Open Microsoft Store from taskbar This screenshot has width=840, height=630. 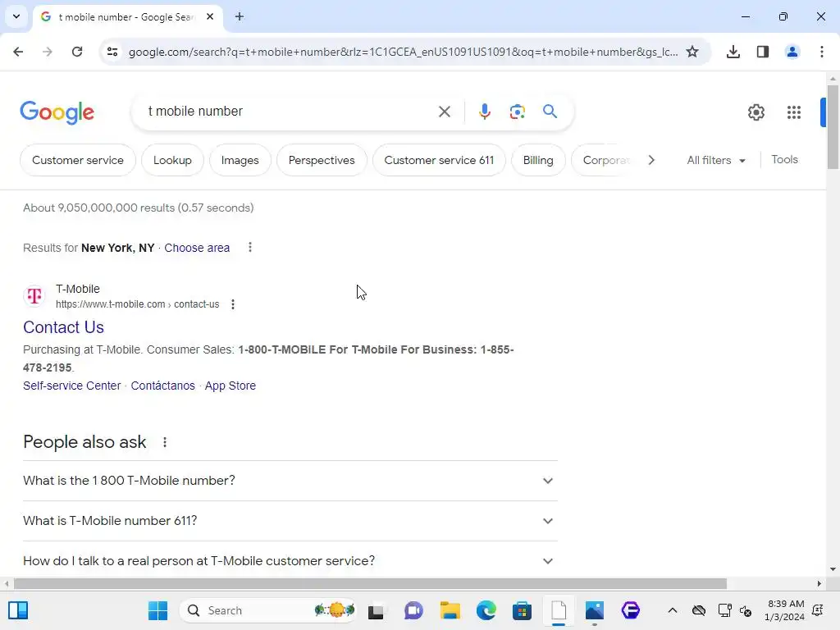click(522, 610)
